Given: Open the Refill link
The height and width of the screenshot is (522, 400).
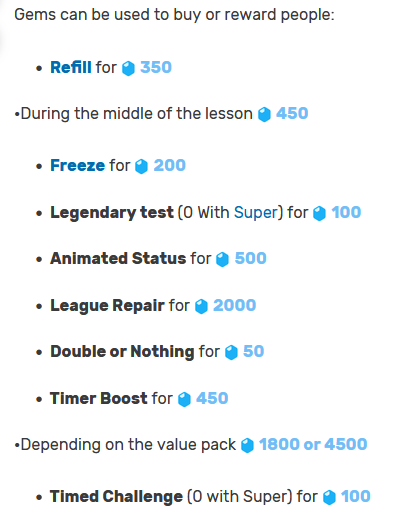Looking at the screenshot, I should point(71,67).
